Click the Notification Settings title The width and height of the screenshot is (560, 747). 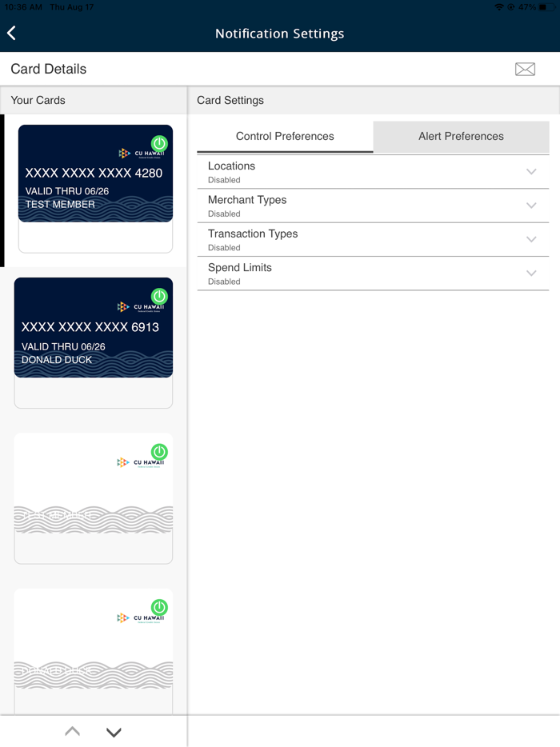point(280,34)
